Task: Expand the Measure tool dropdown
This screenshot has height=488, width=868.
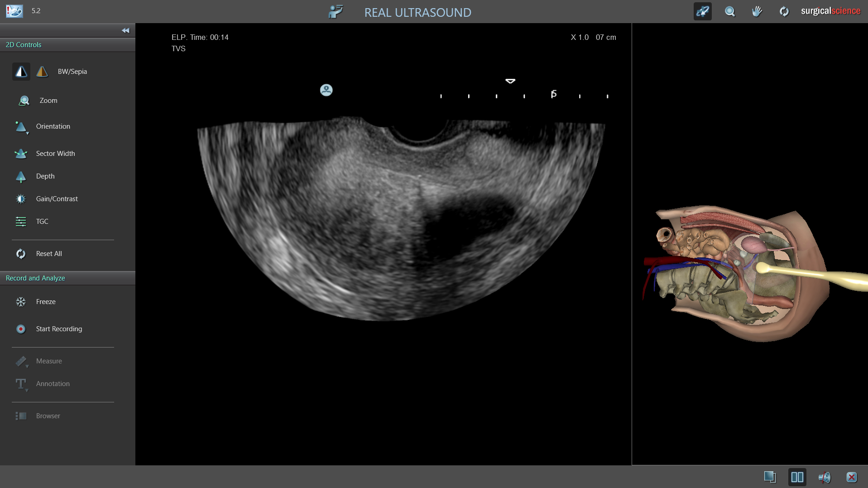Action: pyautogui.click(x=21, y=362)
